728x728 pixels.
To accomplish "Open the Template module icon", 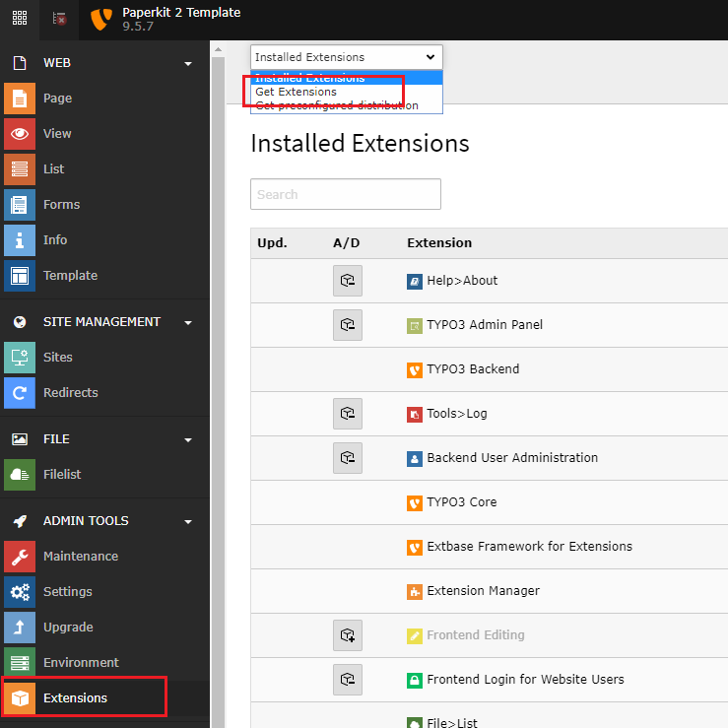I will (20, 276).
